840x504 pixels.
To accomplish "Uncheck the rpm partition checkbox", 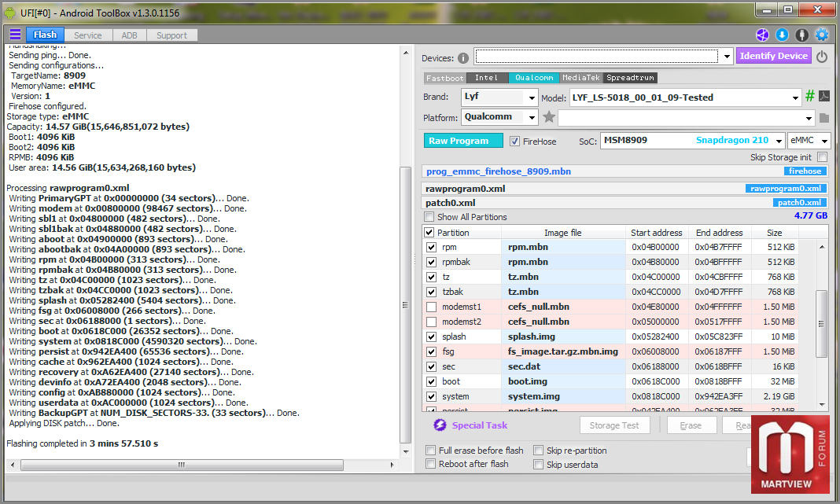I will coord(431,247).
